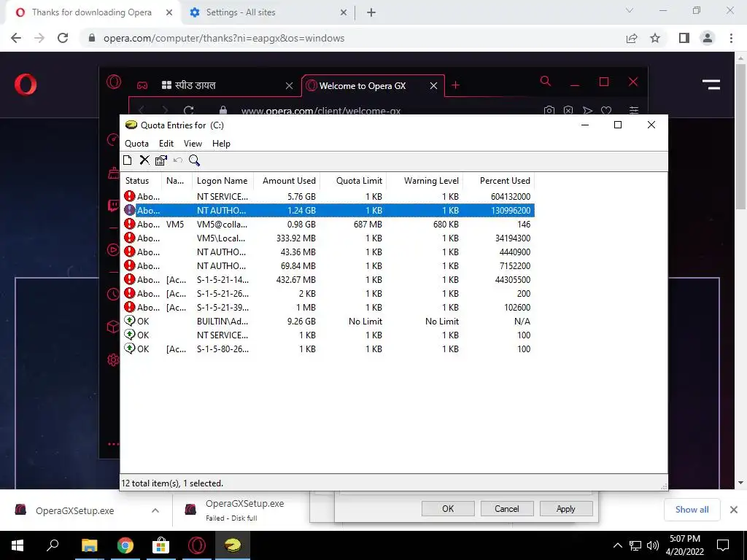Click the volume icon in system tray
Image resolution: width=747 pixels, height=560 pixels.
(652, 545)
